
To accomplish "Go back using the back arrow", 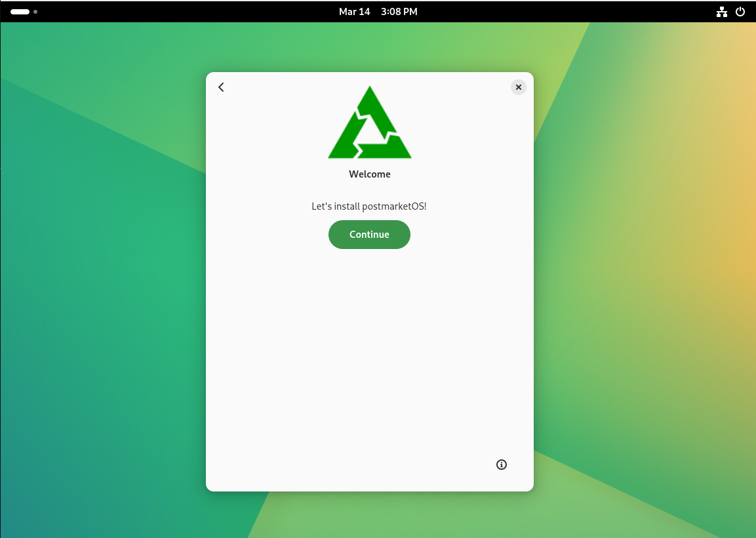I will pos(222,87).
